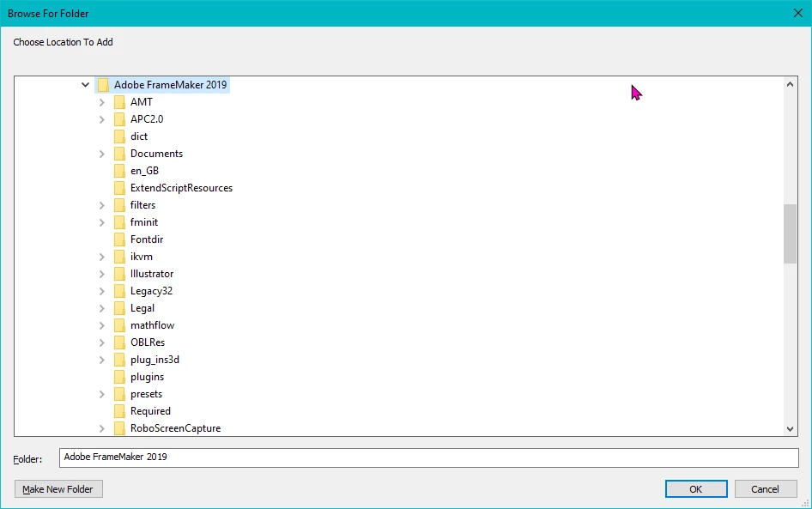Click the en_GB folder icon
This screenshot has width=812, height=509.
(x=119, y=170)
